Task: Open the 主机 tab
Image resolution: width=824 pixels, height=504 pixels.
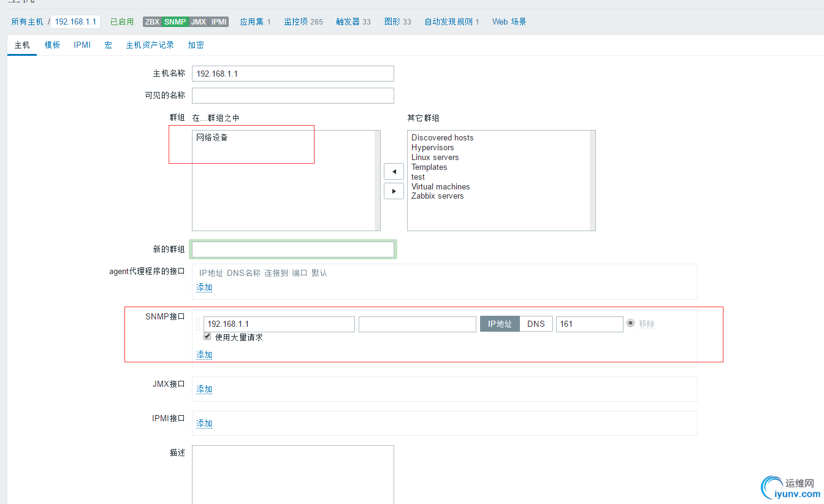Action: coord(22,45)
